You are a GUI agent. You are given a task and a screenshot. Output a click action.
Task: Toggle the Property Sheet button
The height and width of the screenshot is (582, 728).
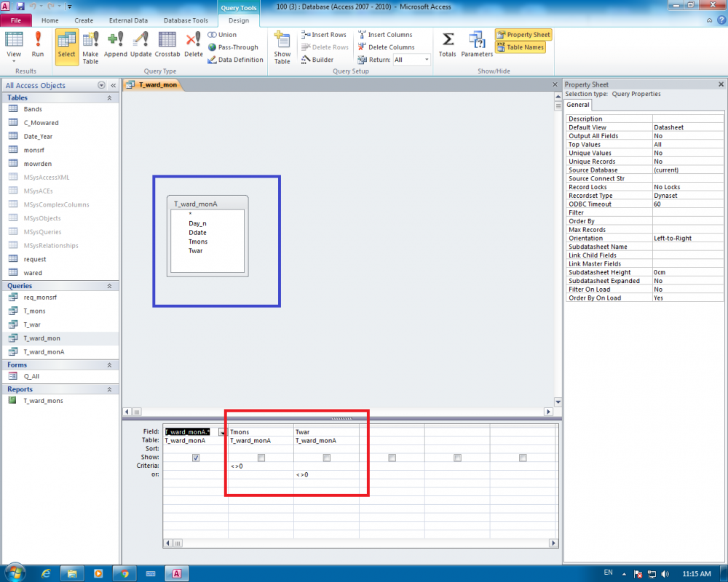click(x=523, y=35)
